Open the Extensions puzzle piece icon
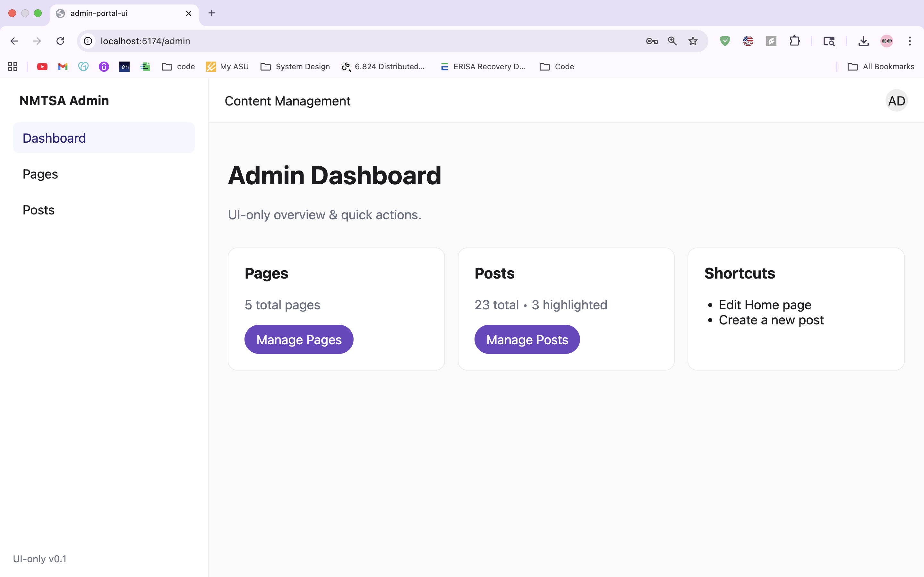The image size is (924, 577). 794,41
